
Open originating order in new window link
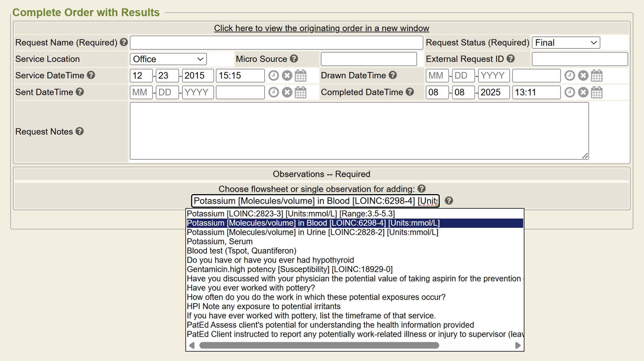click(321, 28)
